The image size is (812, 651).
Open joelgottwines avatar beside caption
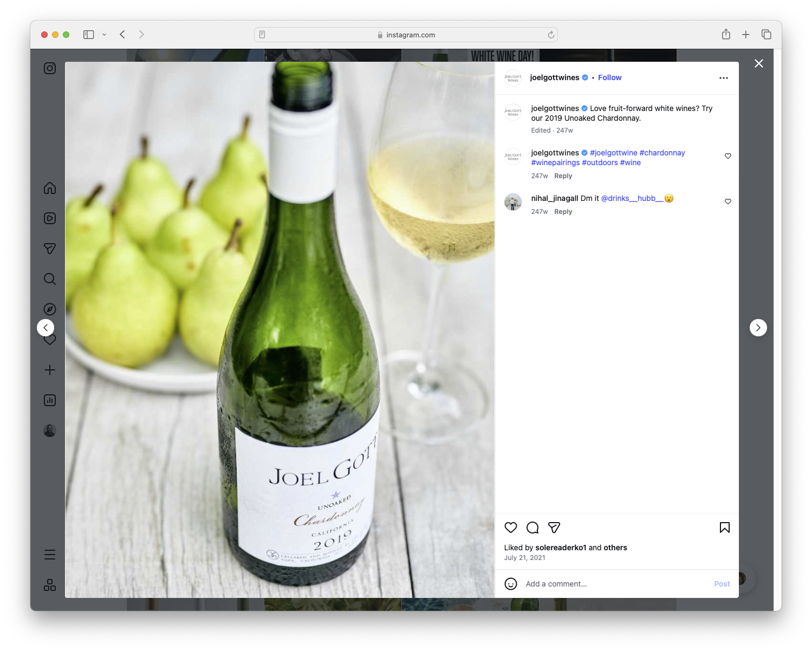click(x=513, y=112)
